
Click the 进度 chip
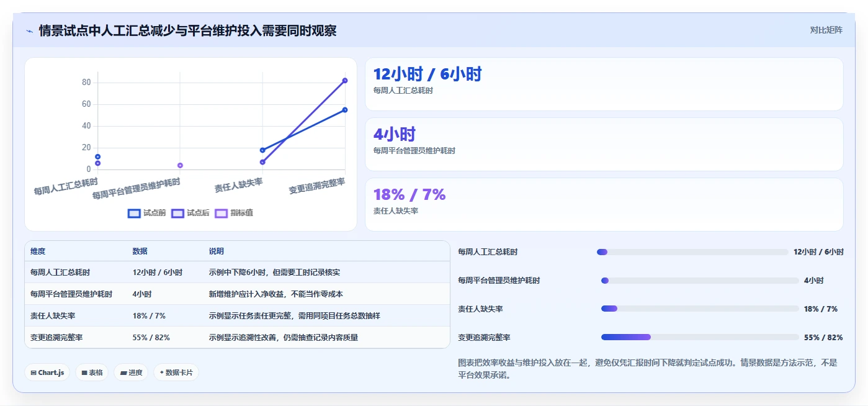pos(131,372)
